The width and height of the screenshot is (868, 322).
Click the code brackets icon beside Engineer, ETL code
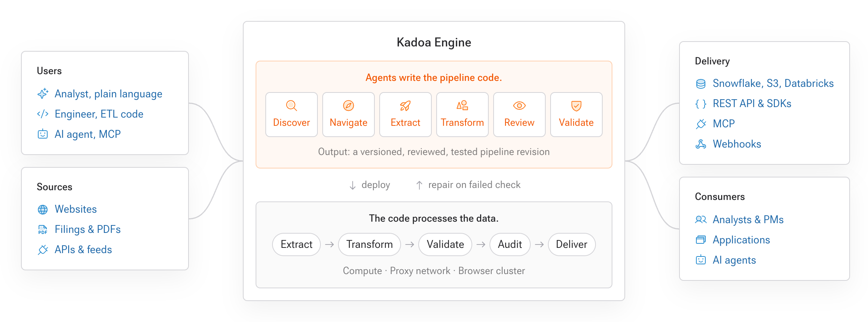[x=43, y=114]
